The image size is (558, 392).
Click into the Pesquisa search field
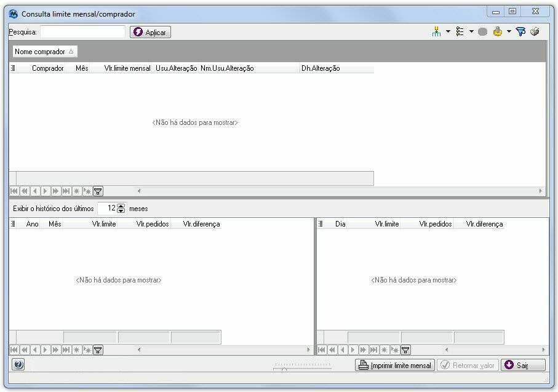coord(82,31)
